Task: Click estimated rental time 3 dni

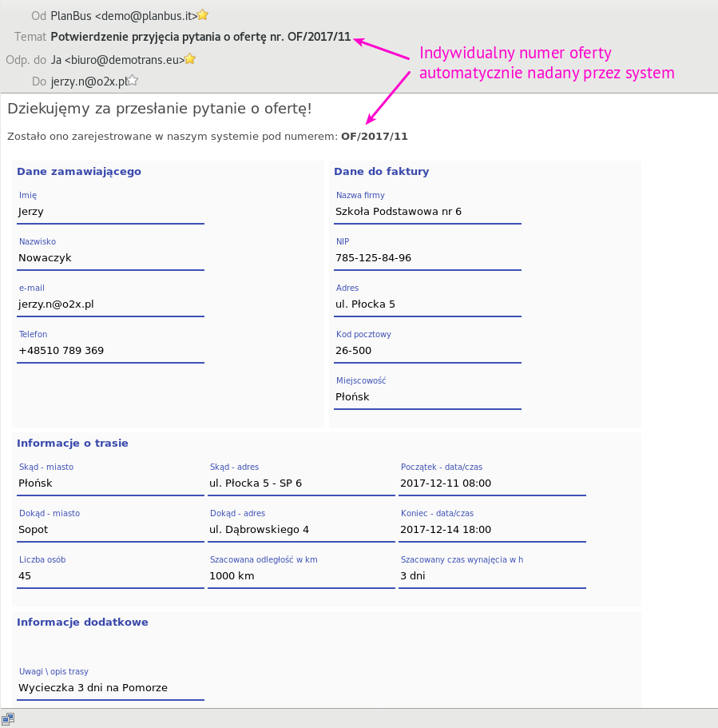Action: pos(413,576)
